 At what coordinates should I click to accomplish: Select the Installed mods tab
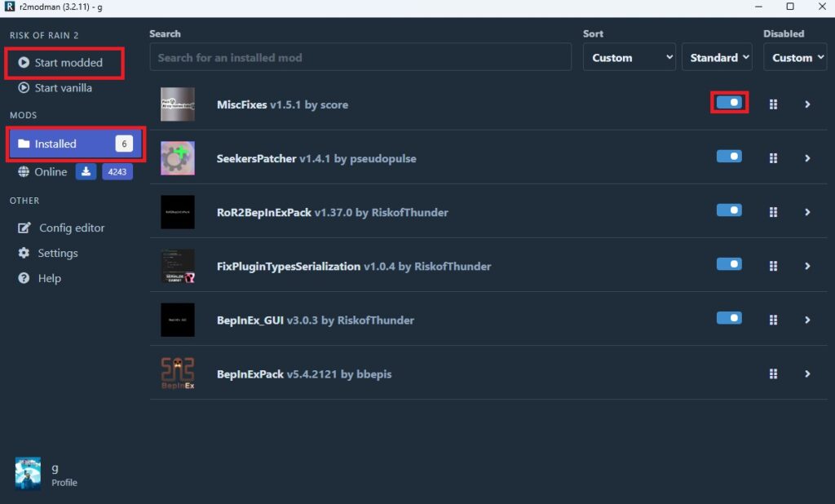point(74,144)
